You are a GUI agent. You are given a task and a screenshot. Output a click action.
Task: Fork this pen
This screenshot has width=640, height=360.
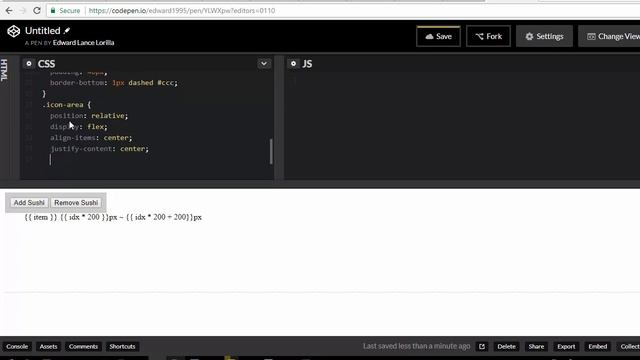pyautogui.click(x=488, y=36)
